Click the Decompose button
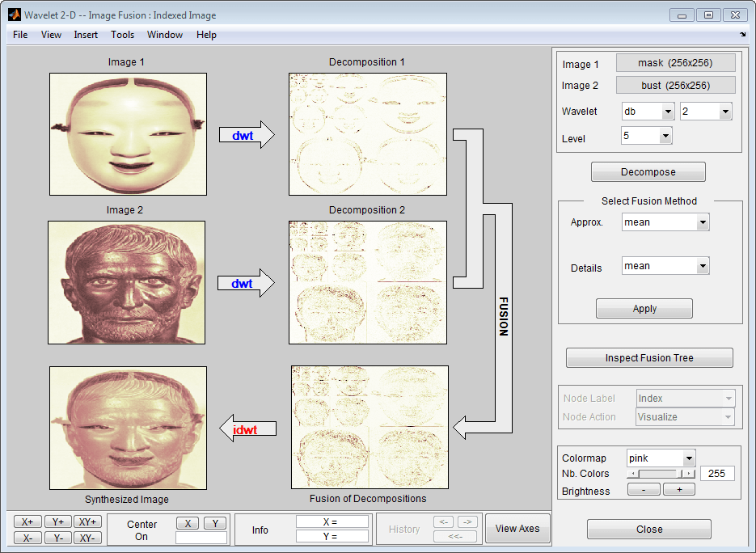756x553 pixels. pyautogui.click(x=648, y=172)
